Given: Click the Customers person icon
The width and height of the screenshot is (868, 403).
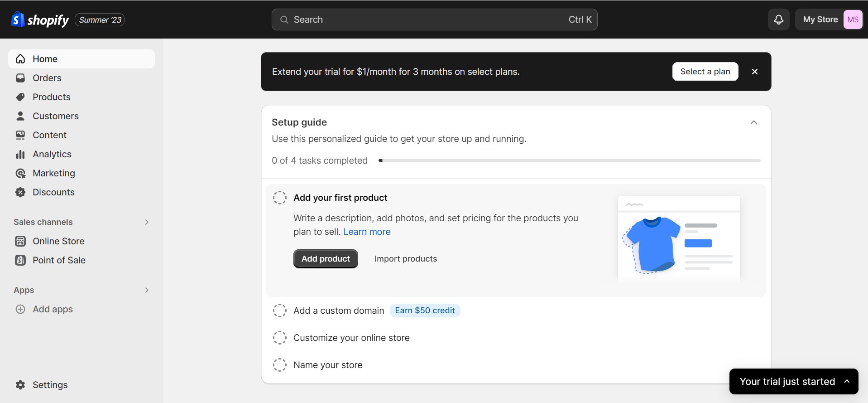Looking at the screenshot, I should point(20,116).
